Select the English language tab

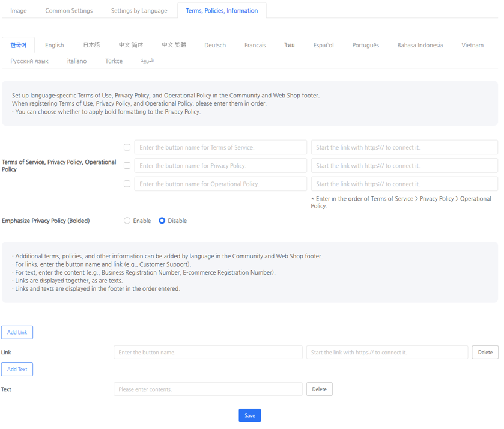[54, 45]
